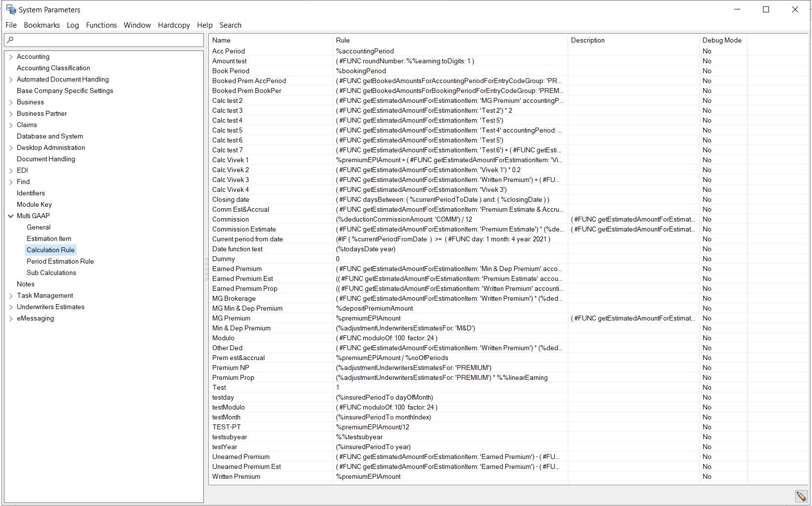
Task: Select the Written Premium rule row
Action: [x=236, y=476]
